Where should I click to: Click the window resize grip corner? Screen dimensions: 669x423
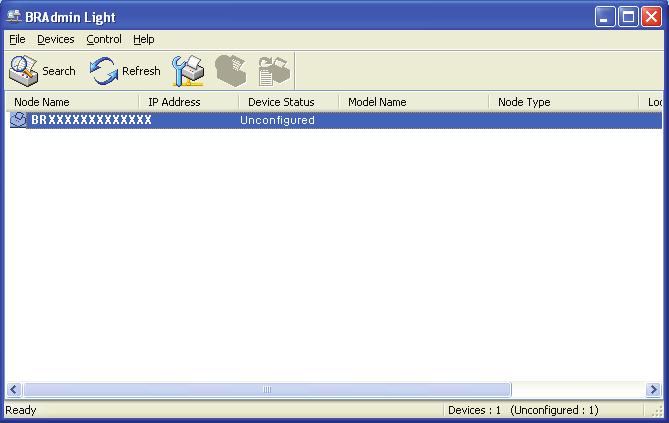(x=657, y=411)
